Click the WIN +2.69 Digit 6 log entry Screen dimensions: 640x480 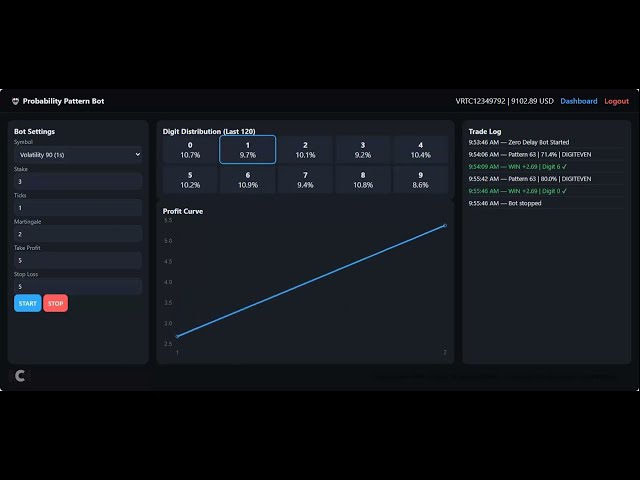pyautogui.click(x=546, y=167)
